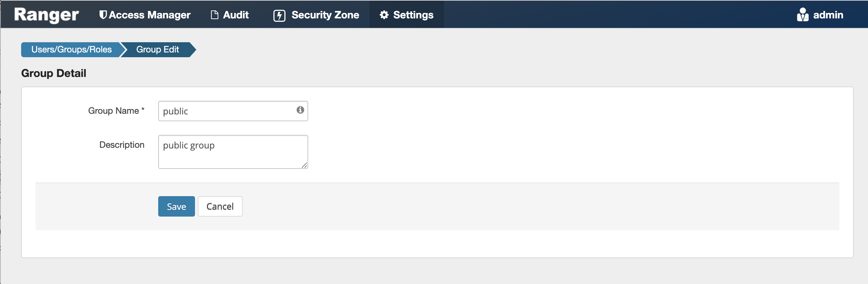868x284 pixels.
Task: Focus the Group Name text field
Action: (227, 111)
